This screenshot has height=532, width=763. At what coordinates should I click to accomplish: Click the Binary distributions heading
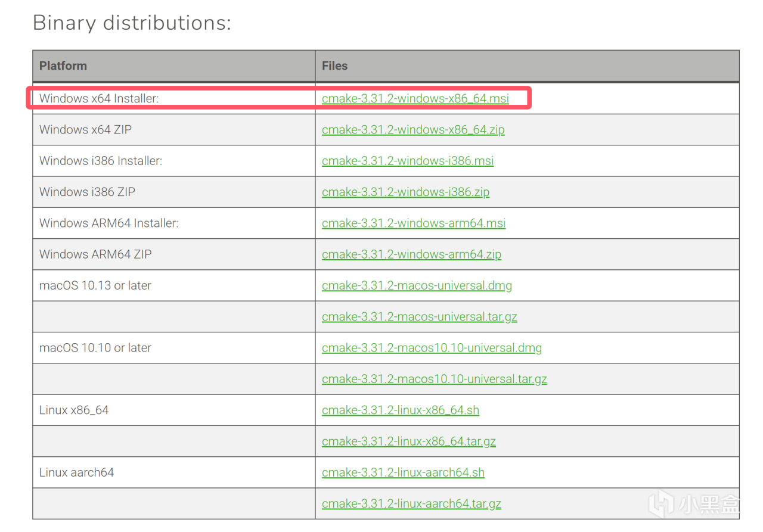tap(132, 23)
